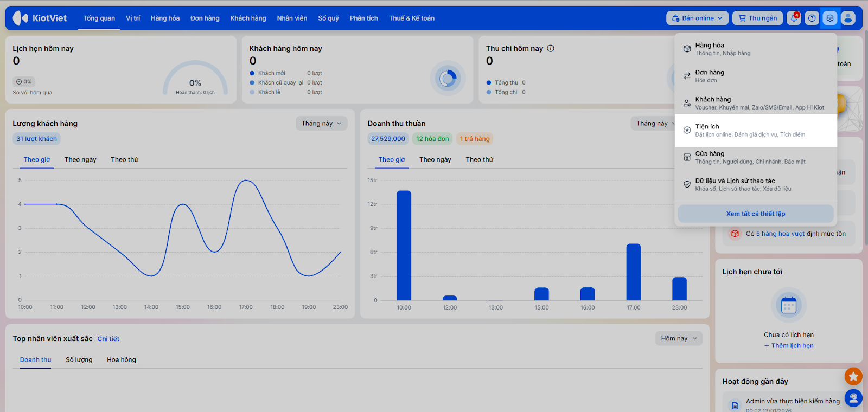Expand the Bán online dropdown
Image resolution: width=868 pixels, height=412 pixels.
697,18
